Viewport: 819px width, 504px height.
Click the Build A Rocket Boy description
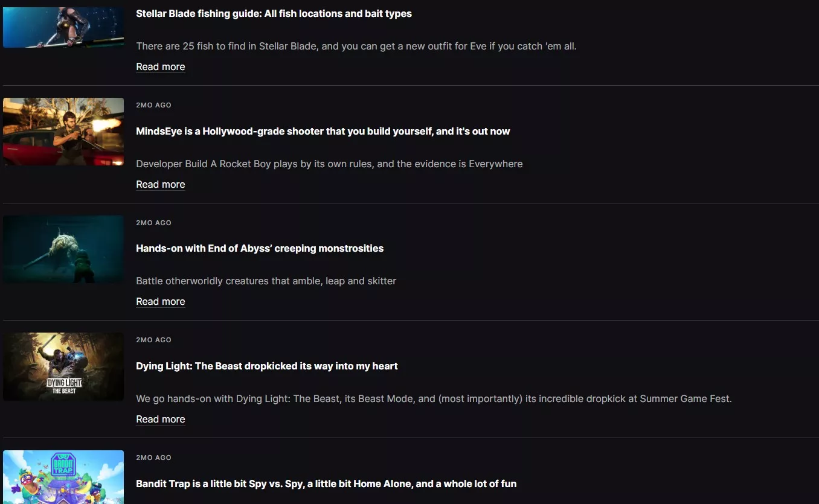tap(329, 164)
